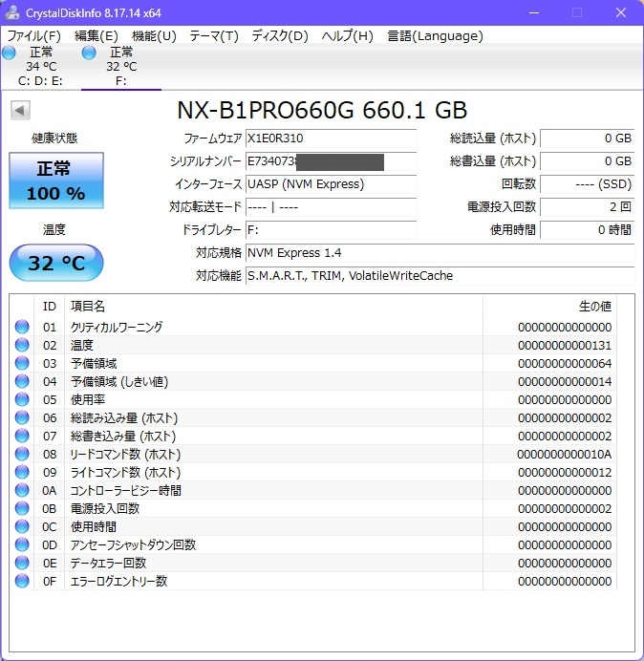This screenshot has height=661, width=644.
Task: Click raw value 0000000000012
Action: click(565, 472)
